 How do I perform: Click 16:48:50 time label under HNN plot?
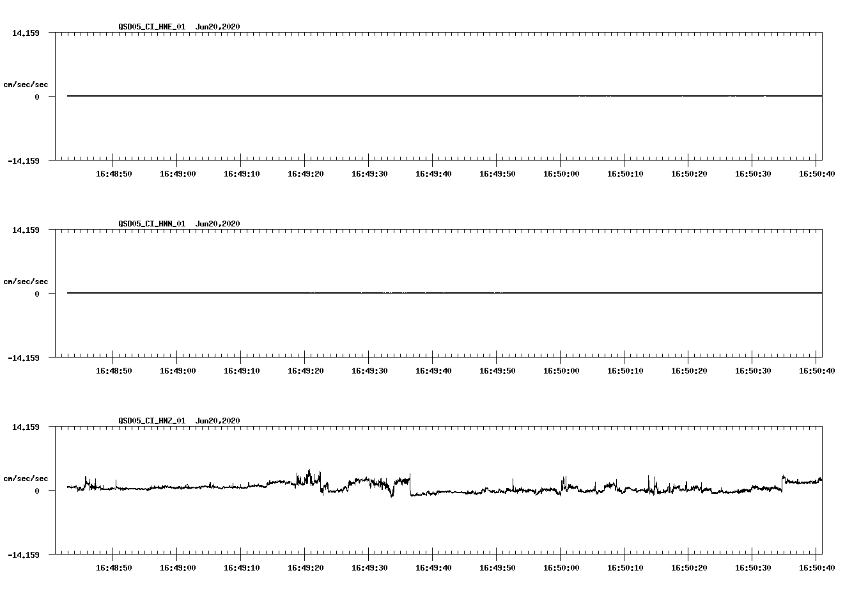(x=114, y=371)
